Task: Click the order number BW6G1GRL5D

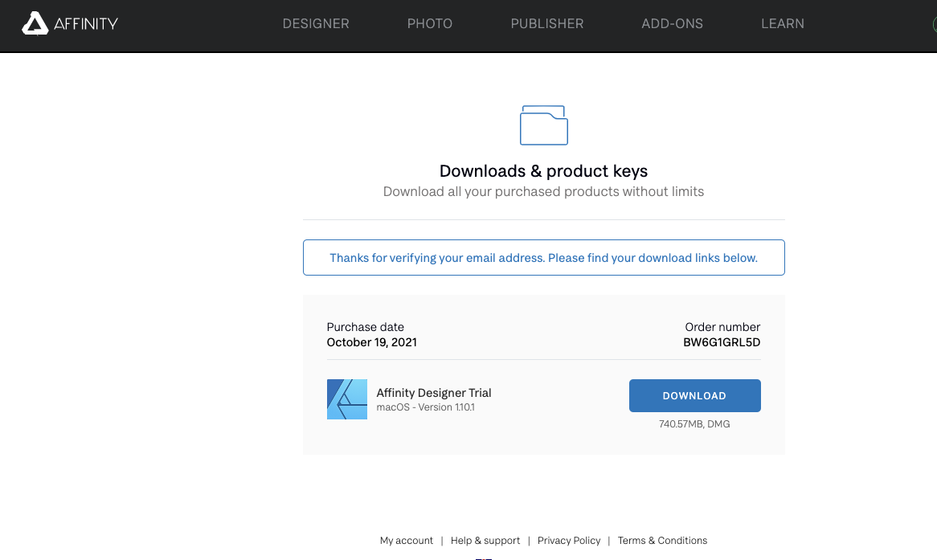Action: 721,341
